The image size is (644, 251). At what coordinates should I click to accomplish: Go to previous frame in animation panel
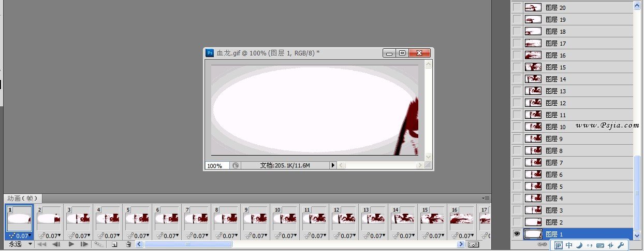[x=57, y=244]
